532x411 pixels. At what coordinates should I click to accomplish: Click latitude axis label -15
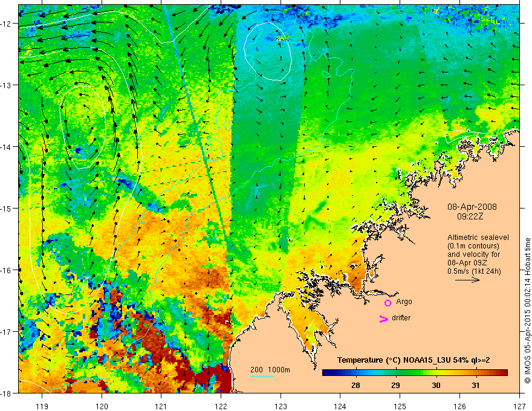click(x=6, y=209)
